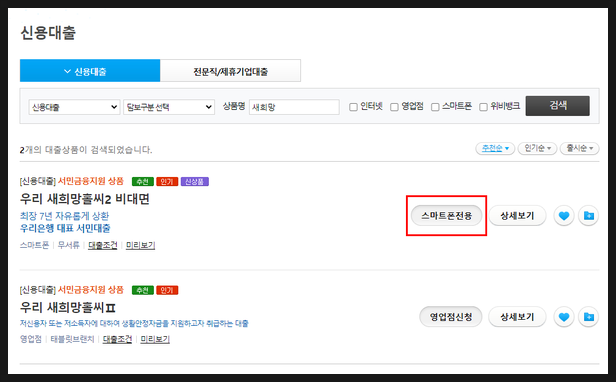Click the 신용대출 page heading
The width and height of the screenshot is (616, 382).
[x=48, y=33]
